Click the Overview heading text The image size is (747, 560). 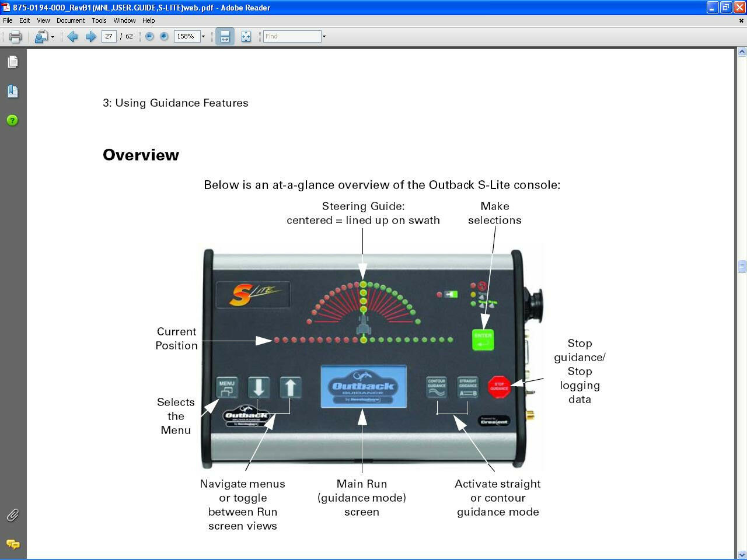141,155
